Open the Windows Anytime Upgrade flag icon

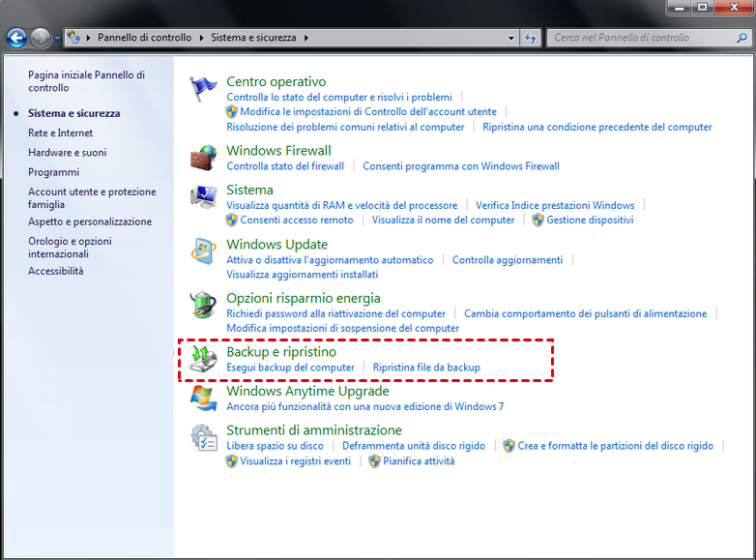pos(203,398)
